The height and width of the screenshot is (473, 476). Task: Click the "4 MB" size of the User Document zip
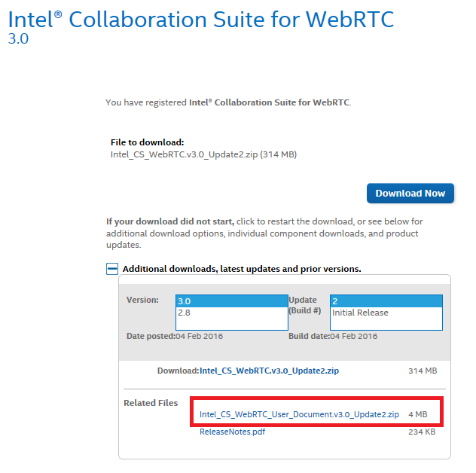coord(418,414)
